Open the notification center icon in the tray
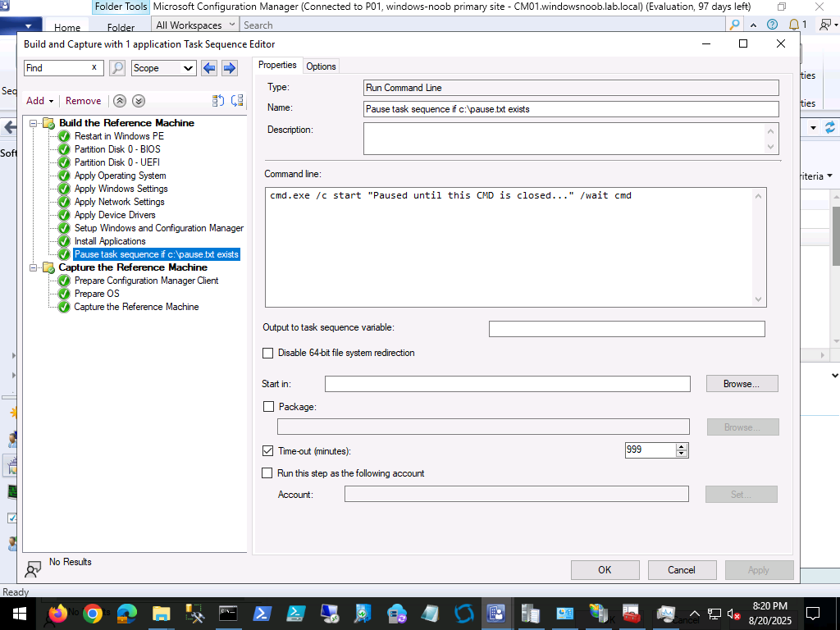Image resolution: width=840 pixels, height=630 pixels. pos(813,614)
